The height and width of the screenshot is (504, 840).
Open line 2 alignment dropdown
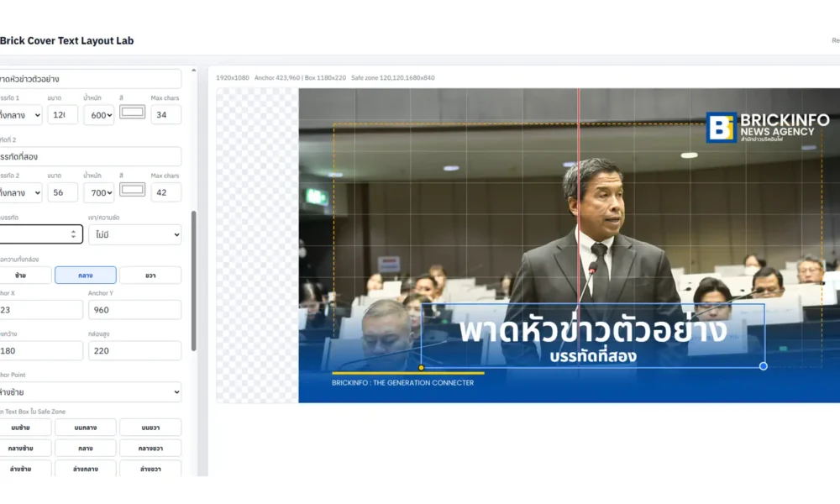pyautogui.click(x=21, y=192)
